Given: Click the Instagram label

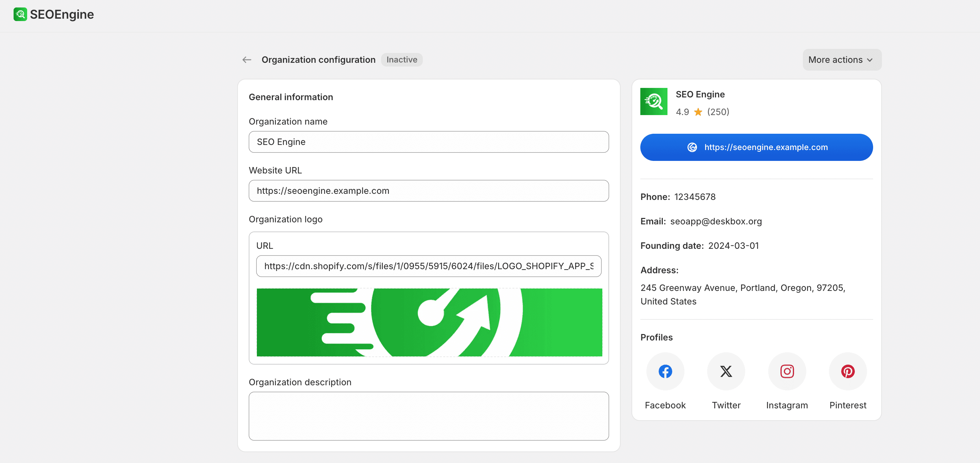Looking at the screenshot, I should (x=787, y=405).
